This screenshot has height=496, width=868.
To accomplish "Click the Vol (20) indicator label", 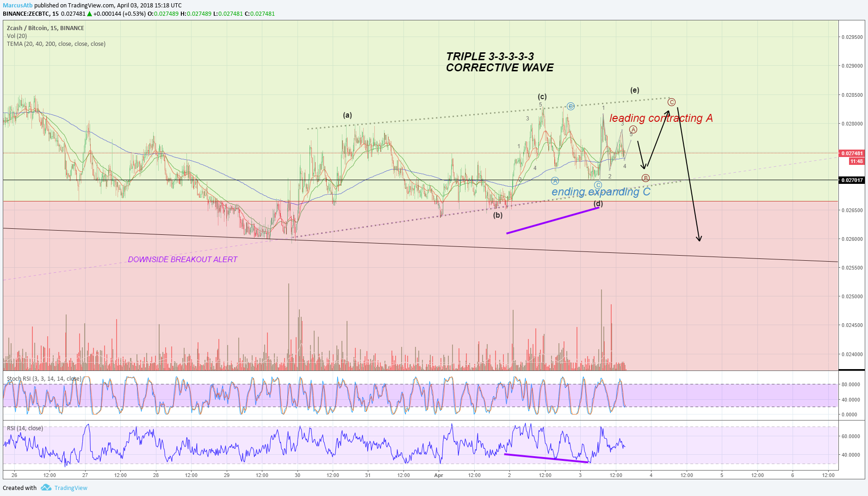I will pos(17,36).
